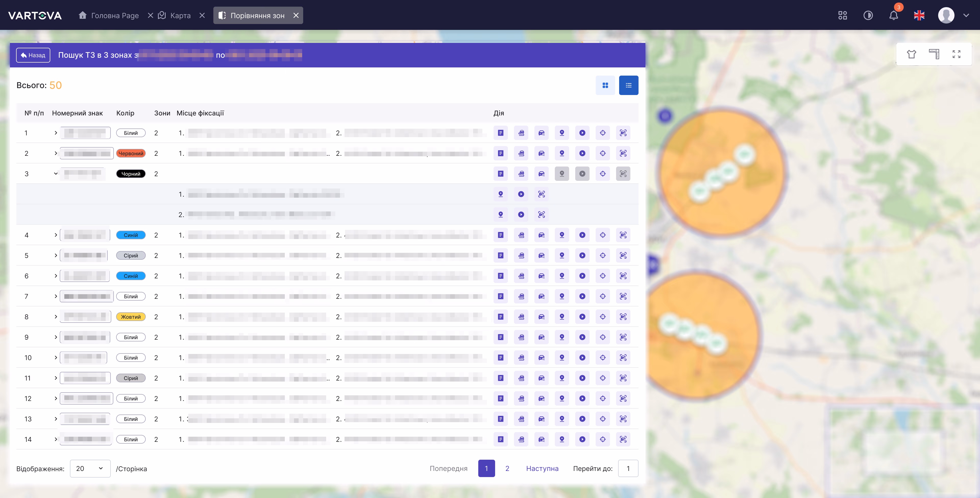Open the notifications bell

click(894, 15)
